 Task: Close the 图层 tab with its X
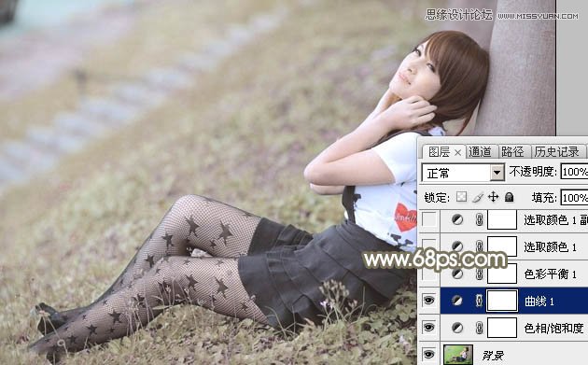pos(457,152)
